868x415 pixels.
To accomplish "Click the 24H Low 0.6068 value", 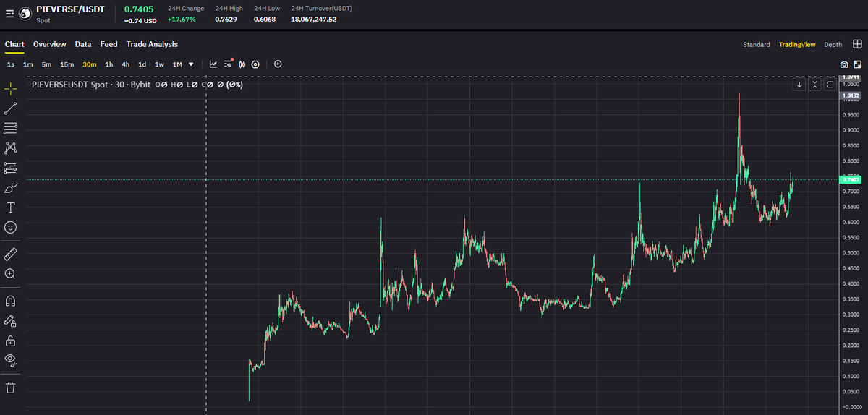I will tap(265, 19).
